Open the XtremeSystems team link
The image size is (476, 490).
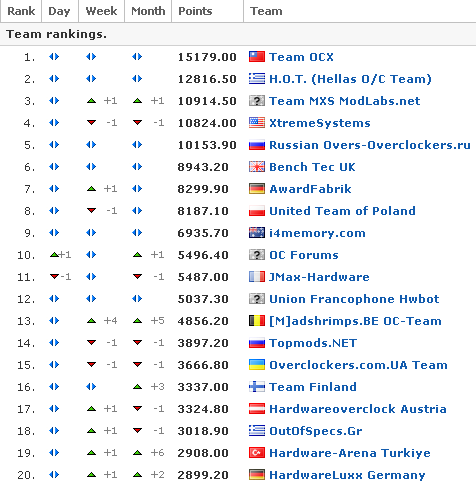320,123
